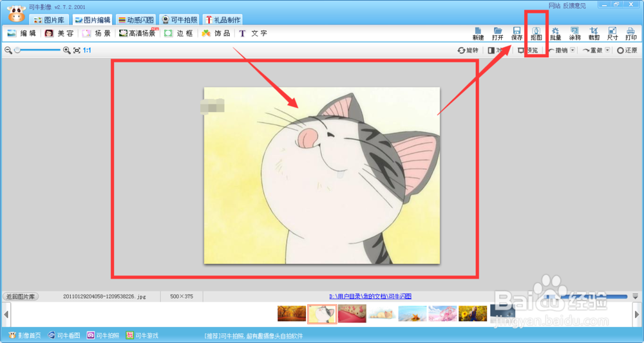Select the 裁剪 (Crop) tool

(x=594, y=33)
